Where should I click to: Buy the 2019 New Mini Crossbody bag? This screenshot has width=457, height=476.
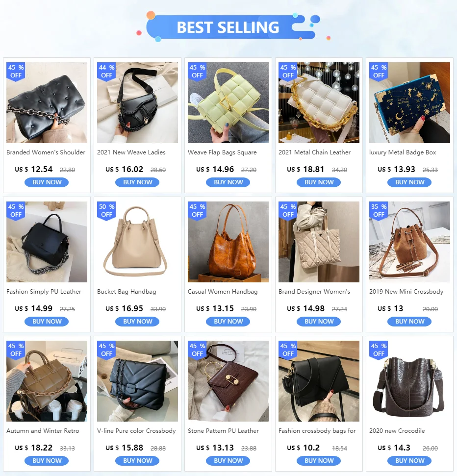pos(409,322)
